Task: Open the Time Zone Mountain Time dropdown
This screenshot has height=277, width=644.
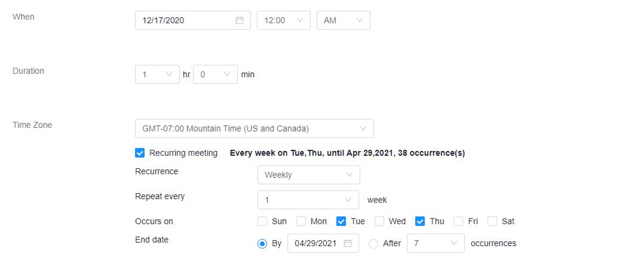Action: coord(254,128)
